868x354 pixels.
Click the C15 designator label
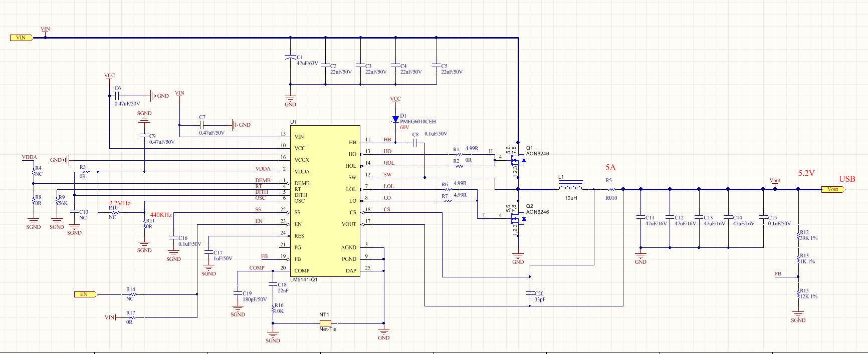[772, 218]
